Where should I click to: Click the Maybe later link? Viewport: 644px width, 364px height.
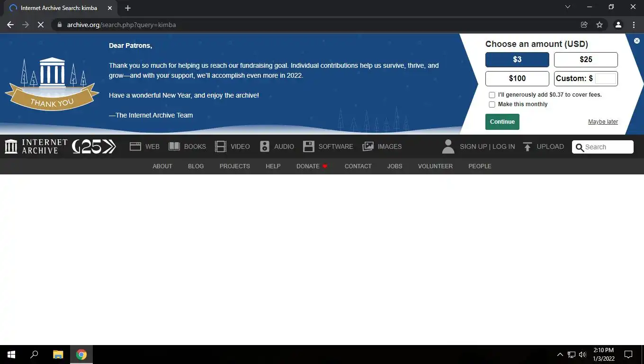click(x=603, y=122)
